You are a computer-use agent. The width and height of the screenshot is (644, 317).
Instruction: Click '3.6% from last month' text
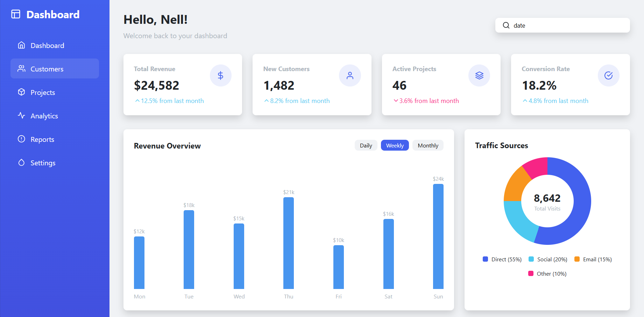point(429,101)
